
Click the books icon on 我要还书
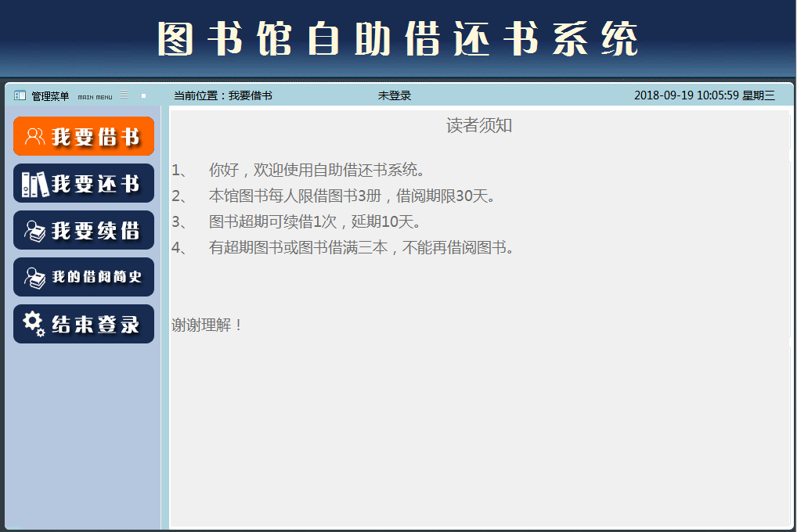[x=34, y=184]
